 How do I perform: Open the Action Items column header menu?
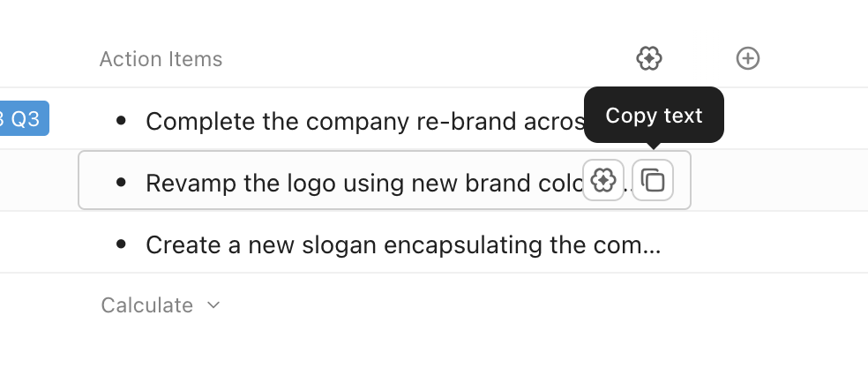[161, 59]
